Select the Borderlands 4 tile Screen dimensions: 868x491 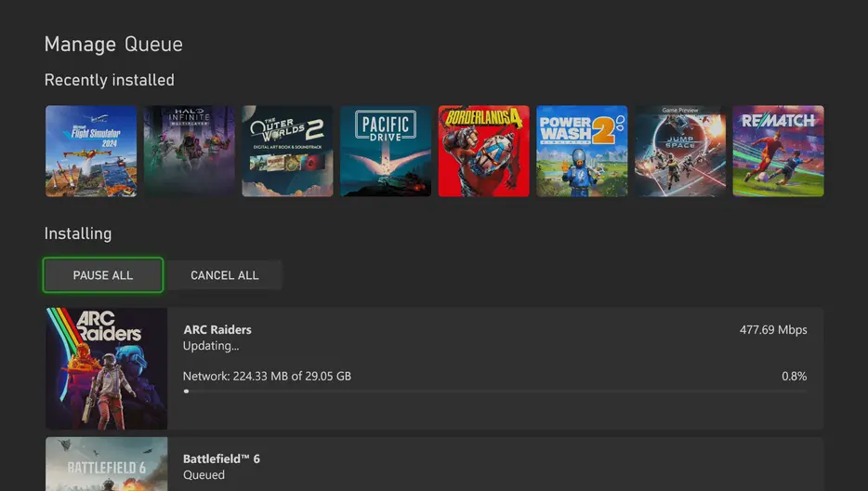tap(484, 152)
